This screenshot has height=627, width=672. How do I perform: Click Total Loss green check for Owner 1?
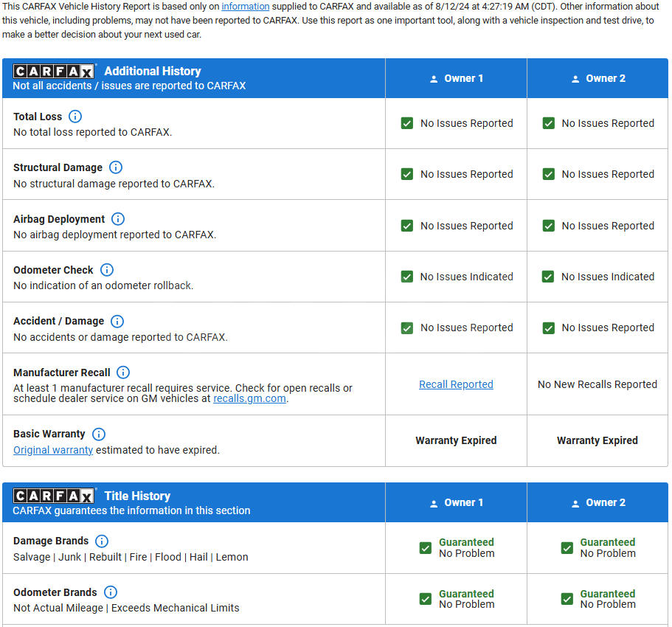point(407,123)
